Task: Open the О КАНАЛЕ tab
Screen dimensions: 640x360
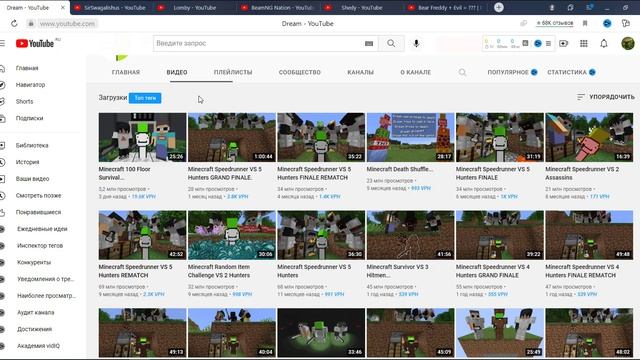Action: point(416,72)
